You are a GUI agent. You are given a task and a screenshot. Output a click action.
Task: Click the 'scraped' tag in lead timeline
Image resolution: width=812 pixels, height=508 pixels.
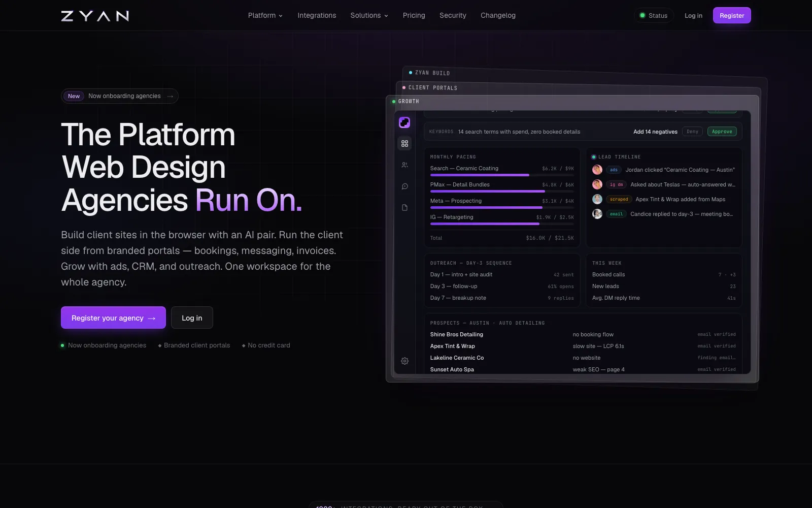[x=619, y=199]
